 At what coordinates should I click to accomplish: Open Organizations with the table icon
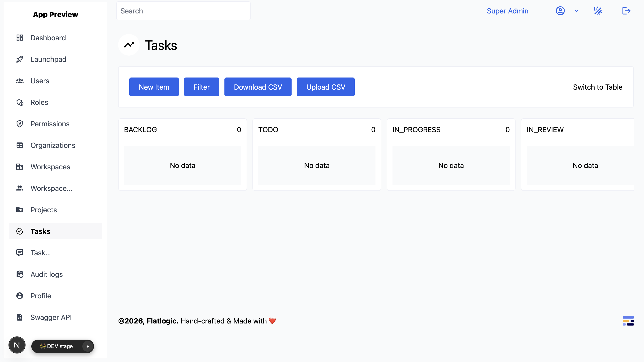point(20,145)
